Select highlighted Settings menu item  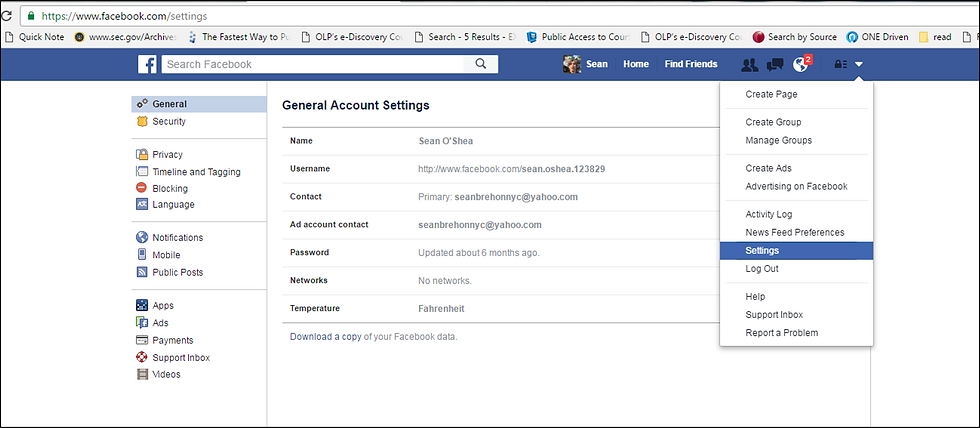(x=796, y=251)
